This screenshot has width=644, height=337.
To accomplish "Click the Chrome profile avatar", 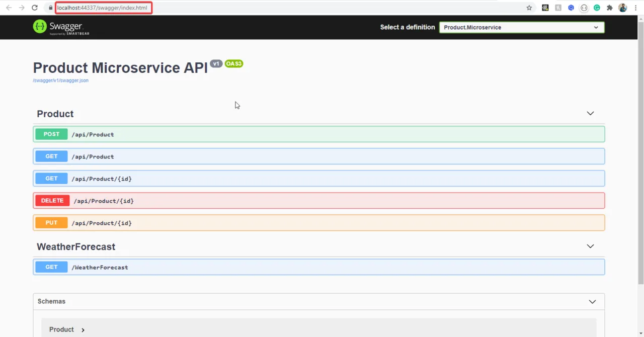I will (623, 8).
